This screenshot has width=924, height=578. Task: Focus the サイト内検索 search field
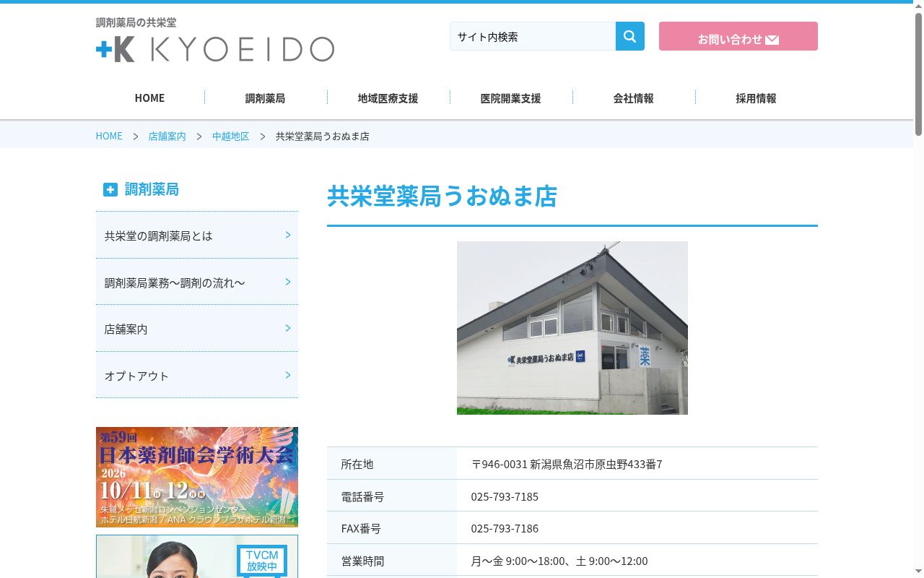533,36
